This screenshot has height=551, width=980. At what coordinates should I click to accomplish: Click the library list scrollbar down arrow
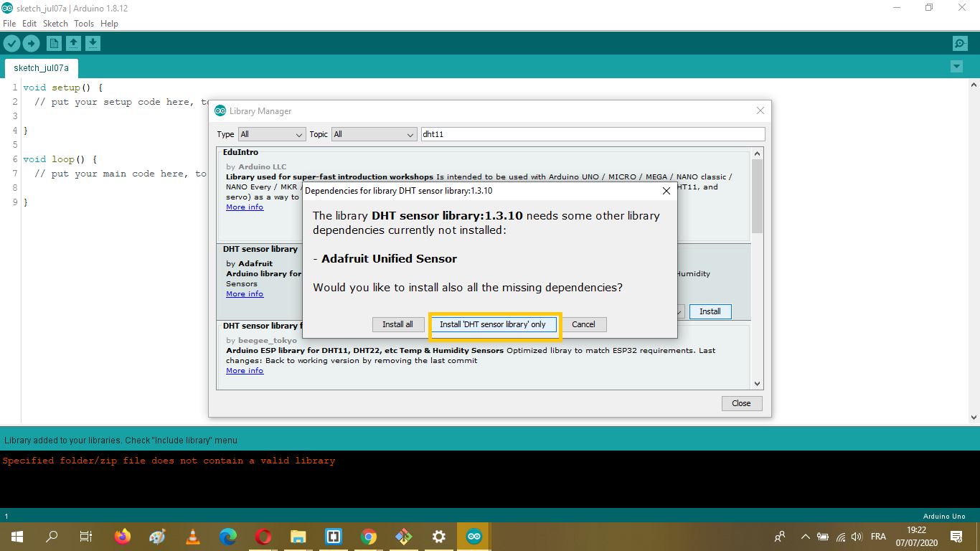(x=758, y=385)
